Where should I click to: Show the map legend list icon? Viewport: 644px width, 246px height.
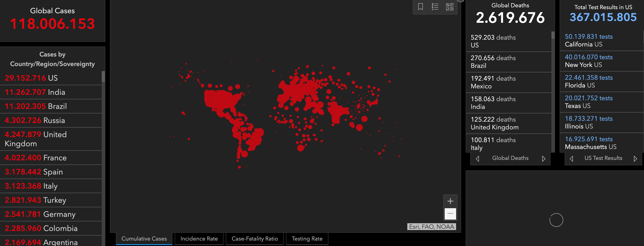pos(435,7)
